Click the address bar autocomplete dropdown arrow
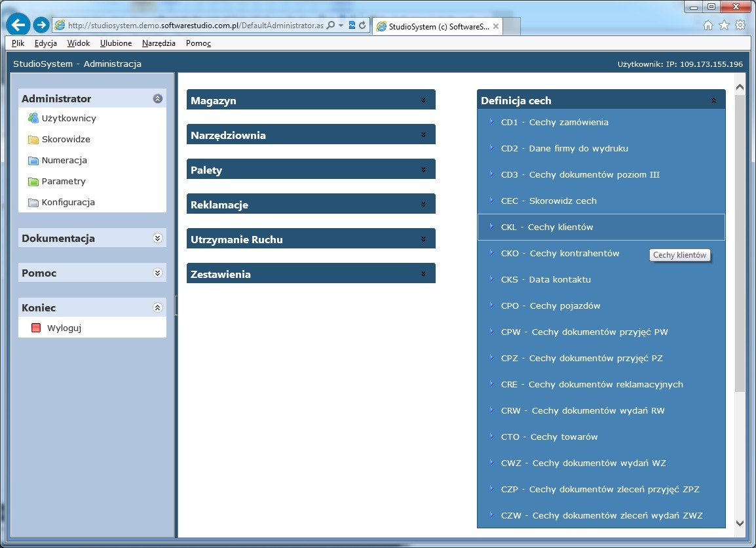Viewport: 756px width, 548px height. pyautogui.click(x=341, y=25)
